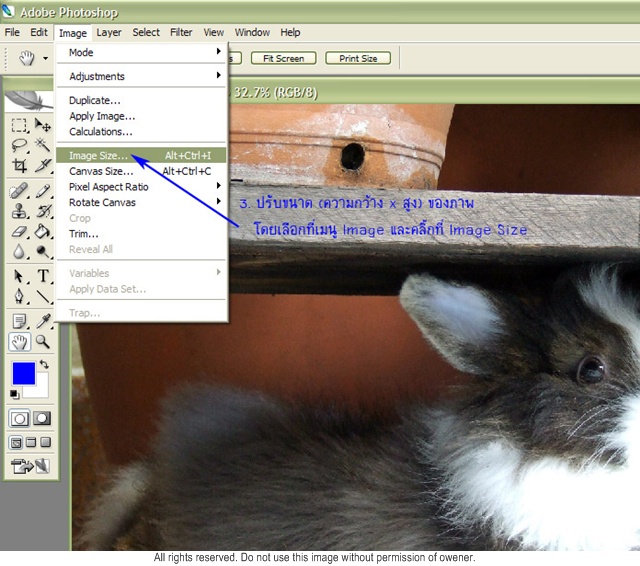This screenshot has width=640, height=566.
Task: Choose Calculations menu entry
Action: 141,131
